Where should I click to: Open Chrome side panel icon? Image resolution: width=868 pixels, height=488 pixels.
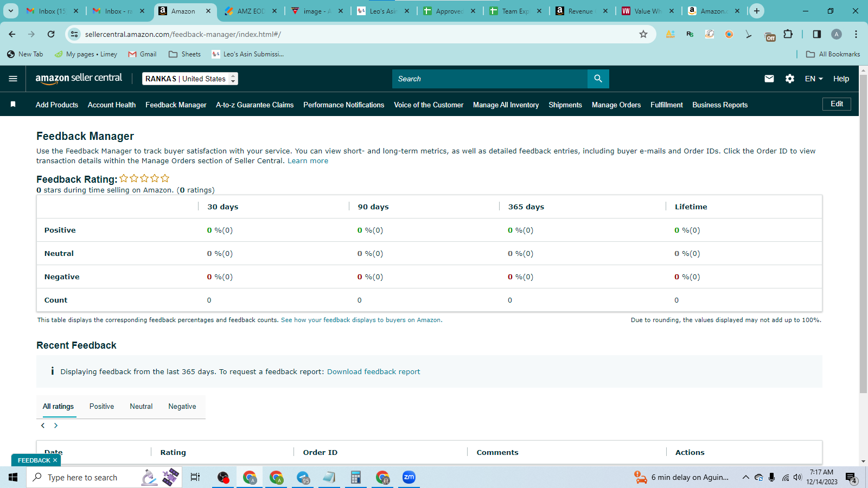pos(817,34)
